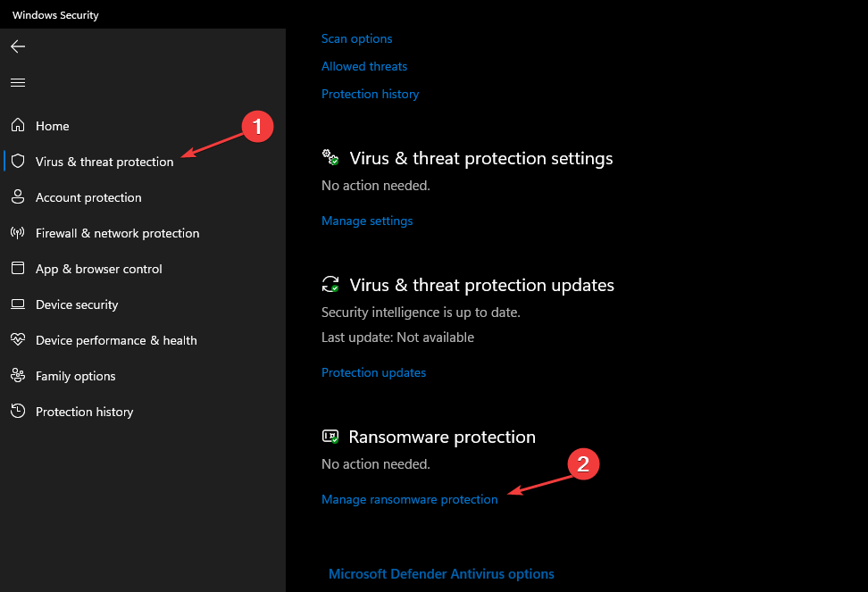Click Manage ransomware protection link

(409, 499)
